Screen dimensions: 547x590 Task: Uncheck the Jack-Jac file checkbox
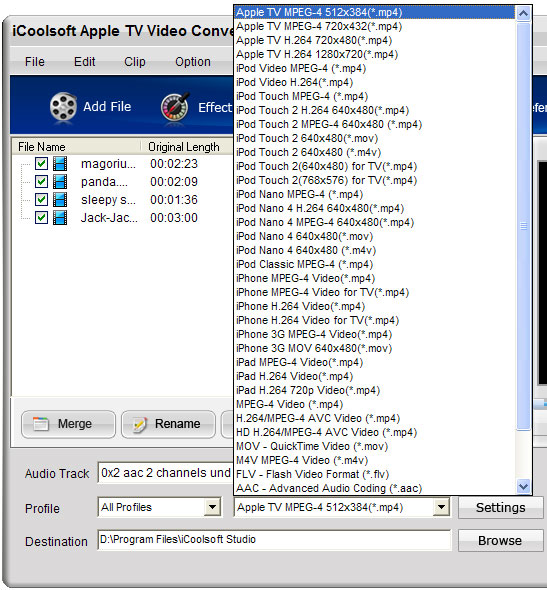click(41, 218)
